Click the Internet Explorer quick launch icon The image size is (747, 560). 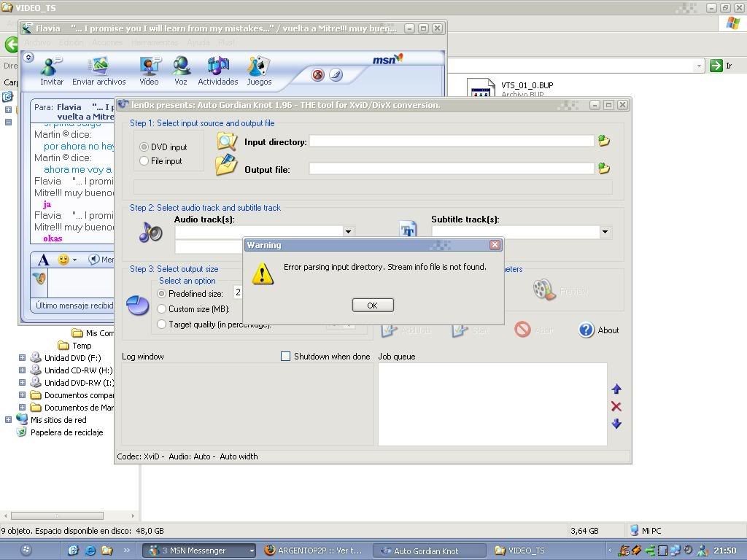pyautogui.click(x=90, y=551)
